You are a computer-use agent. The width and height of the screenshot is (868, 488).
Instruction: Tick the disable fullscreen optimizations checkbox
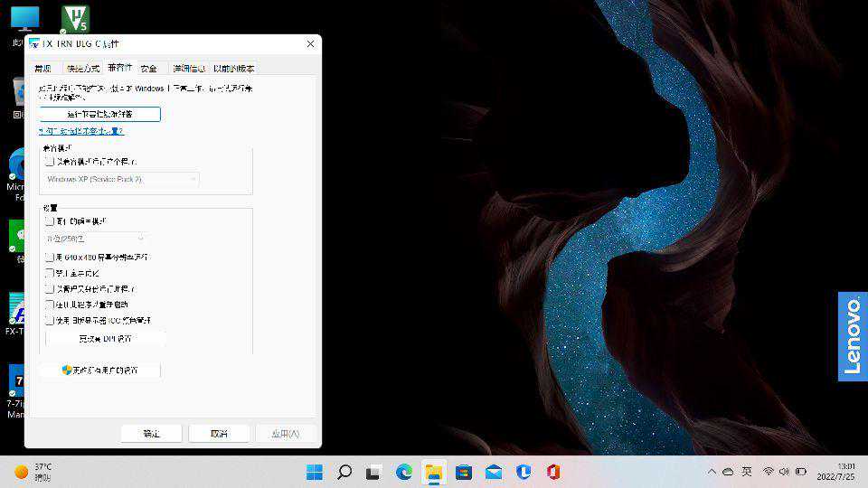click(50, 273)
